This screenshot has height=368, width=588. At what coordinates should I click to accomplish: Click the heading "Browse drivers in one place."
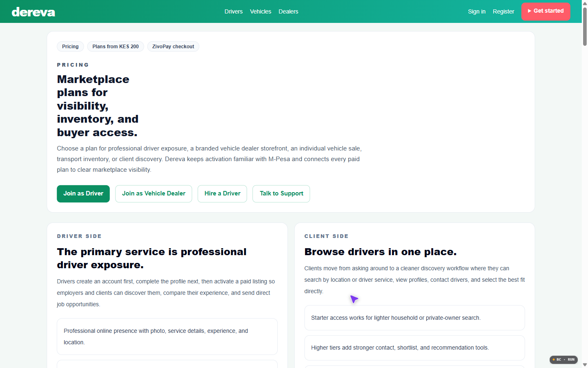pos(381,252)
